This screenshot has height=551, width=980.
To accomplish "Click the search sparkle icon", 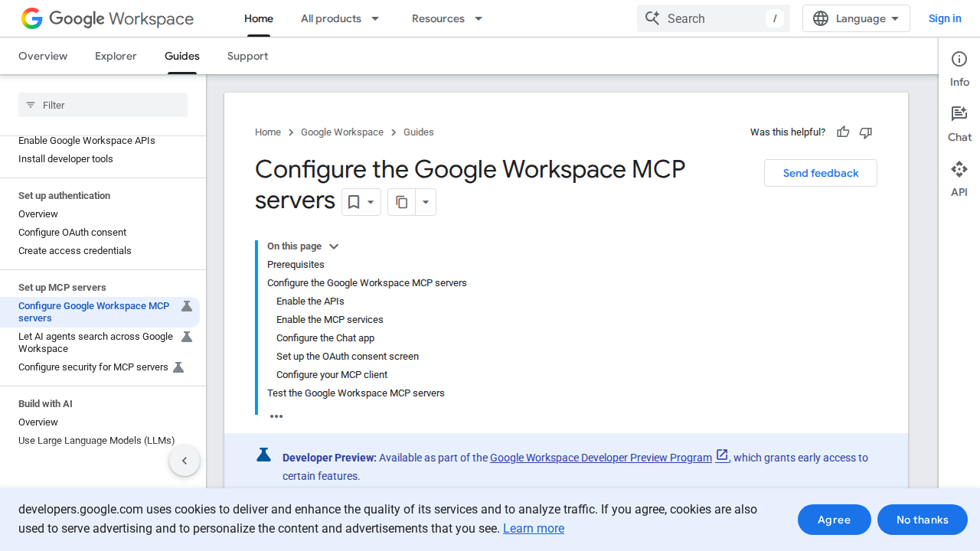I will tap(652, 18).
